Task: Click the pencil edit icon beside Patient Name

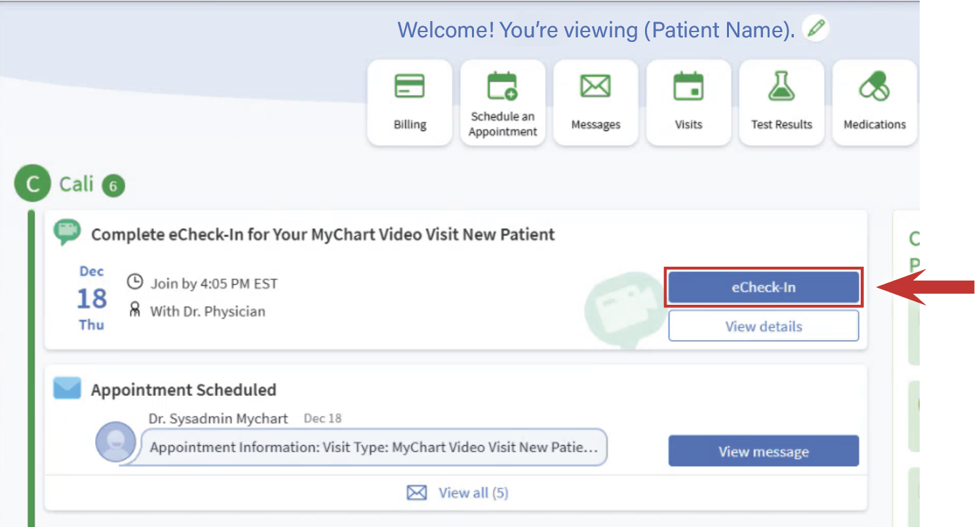Action: click(x=815, y=29)
